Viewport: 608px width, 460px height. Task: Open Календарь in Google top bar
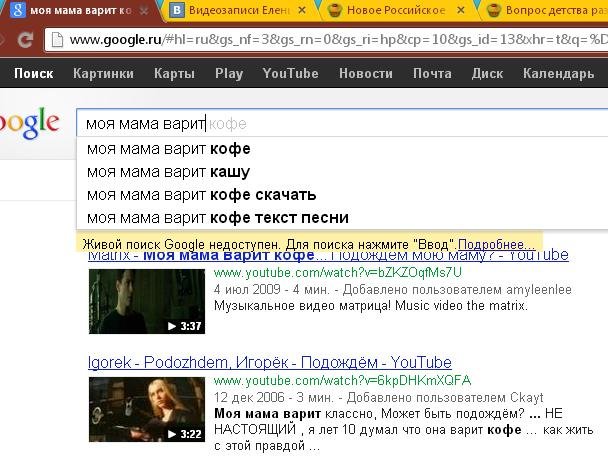tap(558, 73)
